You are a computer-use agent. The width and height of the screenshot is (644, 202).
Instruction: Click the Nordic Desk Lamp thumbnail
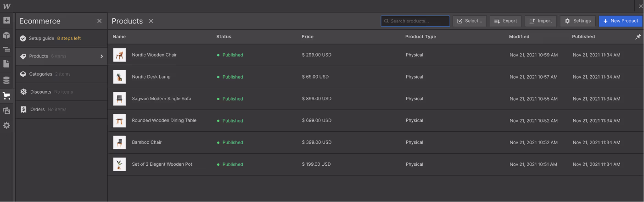(x=119, y=77)
